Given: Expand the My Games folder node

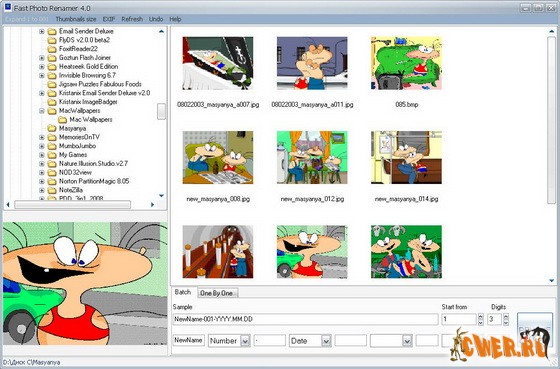Looking at the screenshot, I should (x=42, y=155).
